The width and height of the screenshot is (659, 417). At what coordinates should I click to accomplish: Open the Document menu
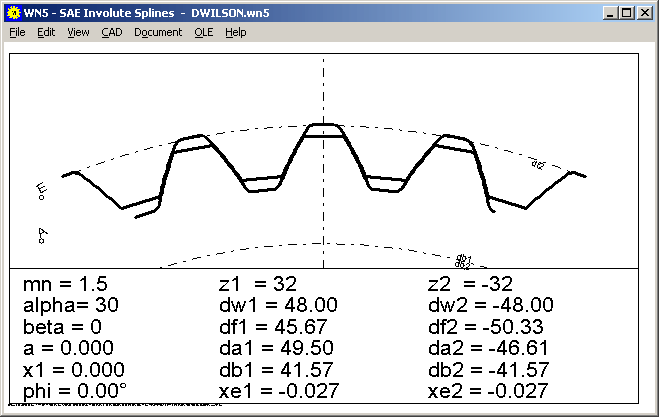(158, 32)
